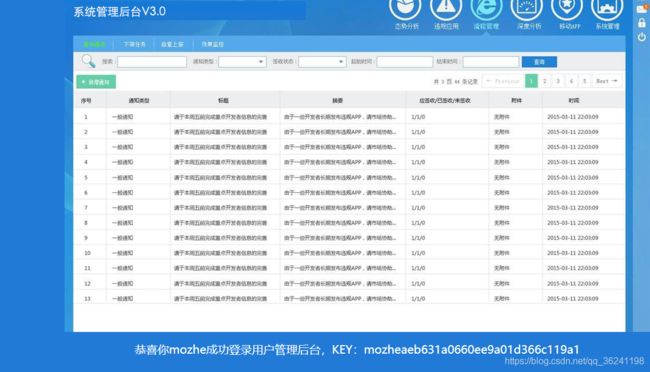Focus the 起始时间 date field
The height and width of the screenshot is (372, 650).
pyautogui.click(x=405, y=62)
